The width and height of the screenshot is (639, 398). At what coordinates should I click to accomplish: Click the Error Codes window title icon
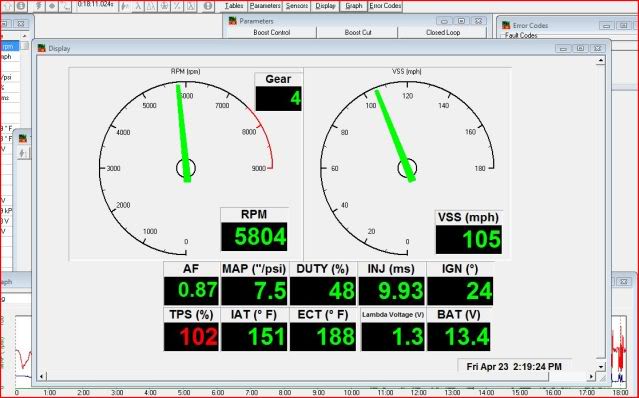(x=506, y=25)
